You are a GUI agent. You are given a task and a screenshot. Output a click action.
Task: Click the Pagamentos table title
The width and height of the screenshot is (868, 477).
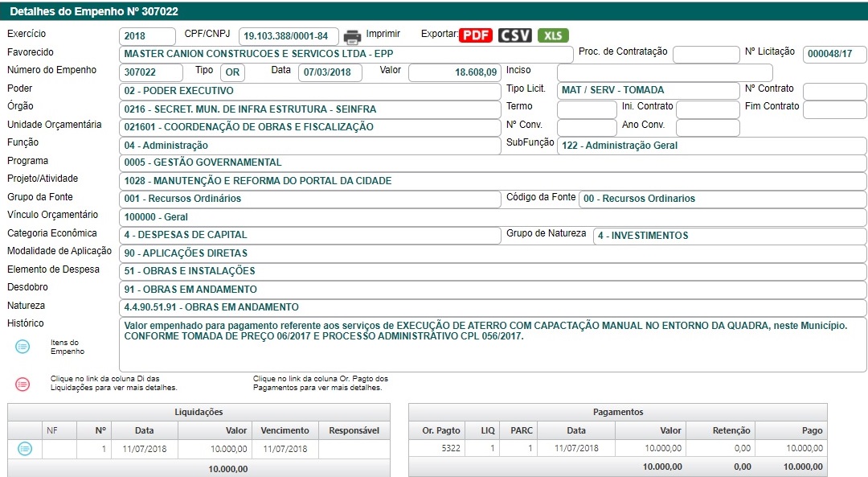click(618, 412)
